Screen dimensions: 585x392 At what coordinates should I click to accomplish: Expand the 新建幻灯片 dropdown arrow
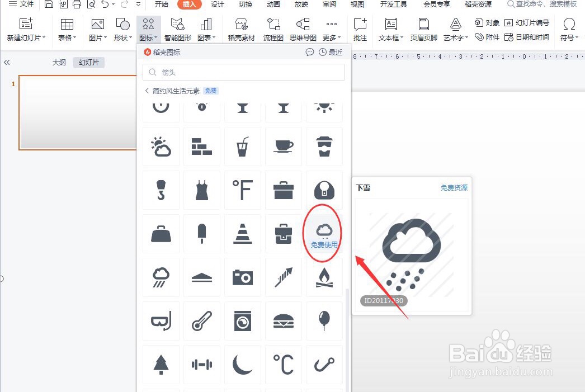click(x=44, y=37)
